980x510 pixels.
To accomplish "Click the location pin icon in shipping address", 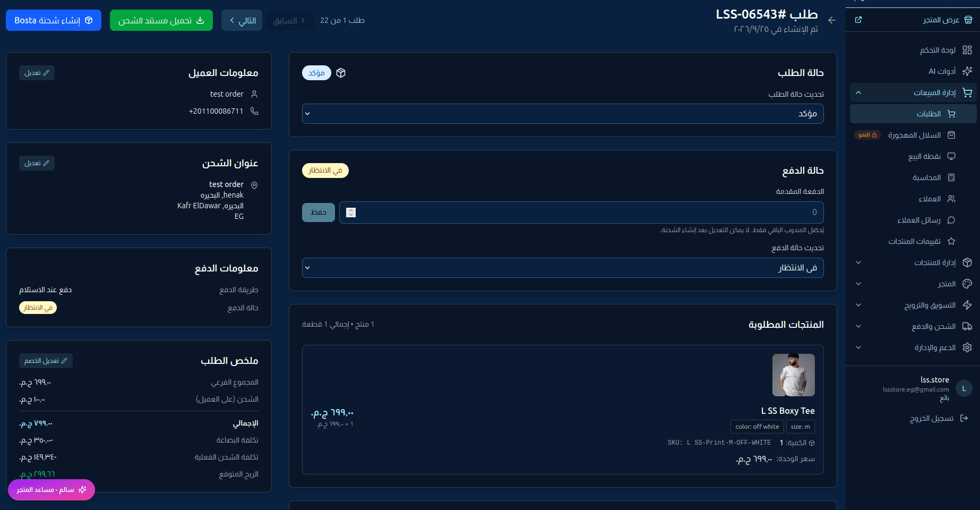I will point(254,185).
